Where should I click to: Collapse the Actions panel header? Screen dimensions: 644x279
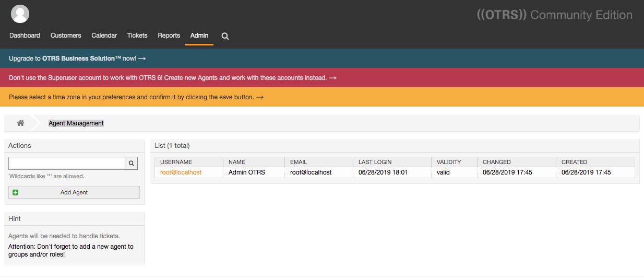[74, 146]
